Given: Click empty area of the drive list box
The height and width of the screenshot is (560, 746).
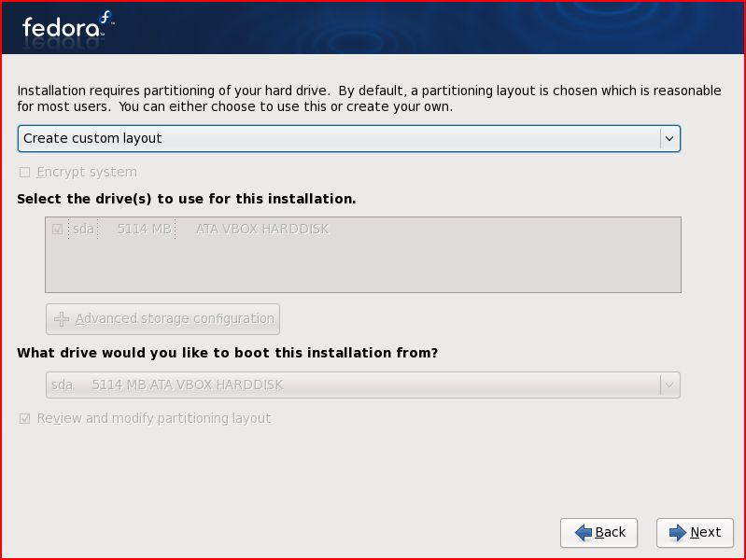Looking at the screenshot, I should point(362,268).
